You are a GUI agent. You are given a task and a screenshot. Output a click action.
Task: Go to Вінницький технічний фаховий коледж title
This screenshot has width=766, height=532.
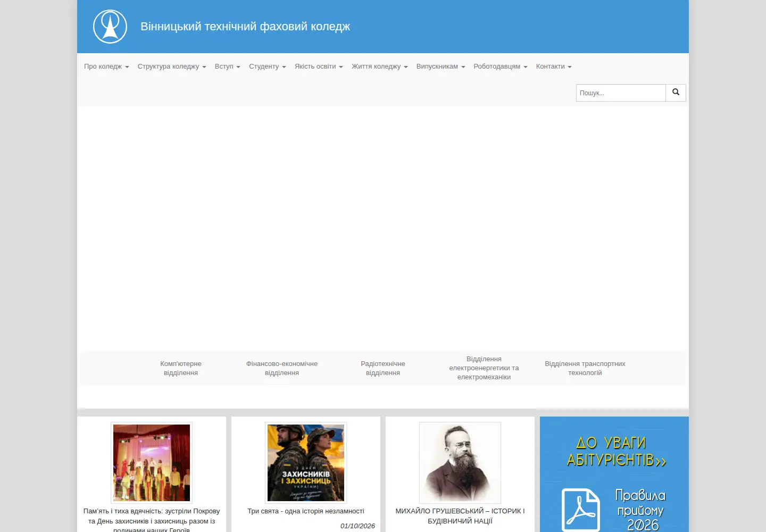pos(245,27)
